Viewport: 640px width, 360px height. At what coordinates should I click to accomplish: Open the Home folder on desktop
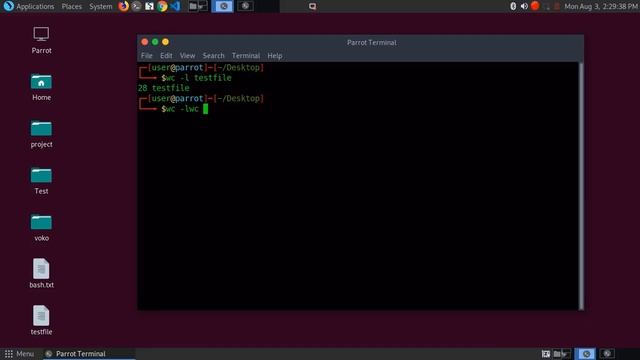pos(41,87)
